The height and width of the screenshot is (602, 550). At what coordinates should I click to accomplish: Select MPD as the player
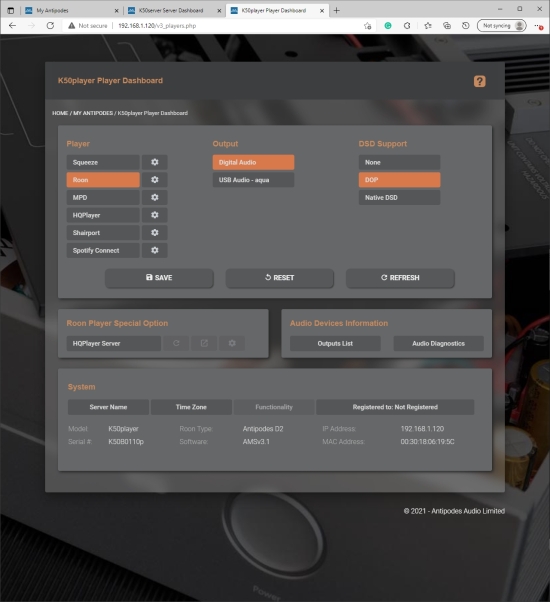103,198
